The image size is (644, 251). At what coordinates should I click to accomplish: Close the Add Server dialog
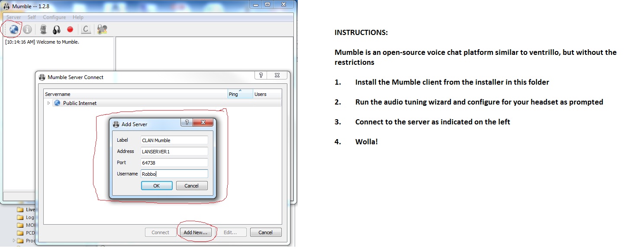(x=203, y=123)
